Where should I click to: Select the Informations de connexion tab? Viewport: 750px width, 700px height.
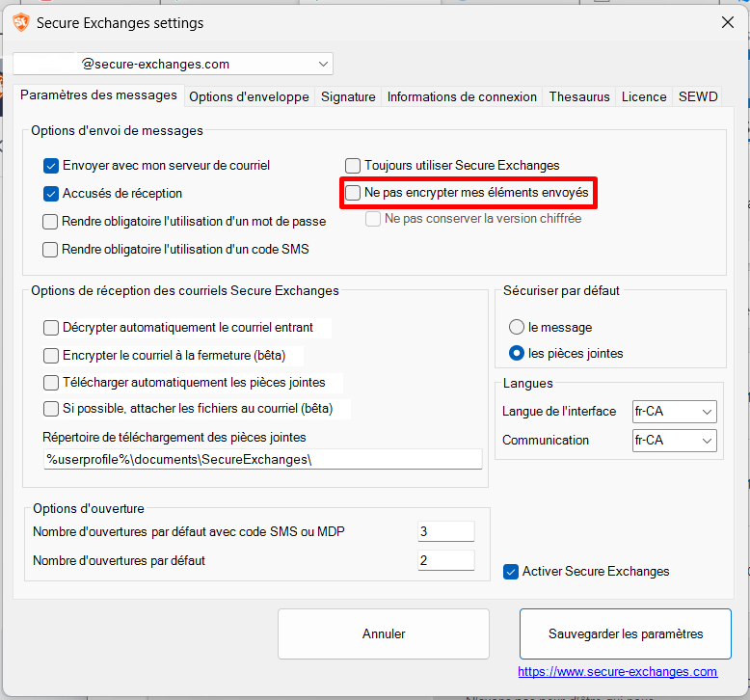point(462,96)
